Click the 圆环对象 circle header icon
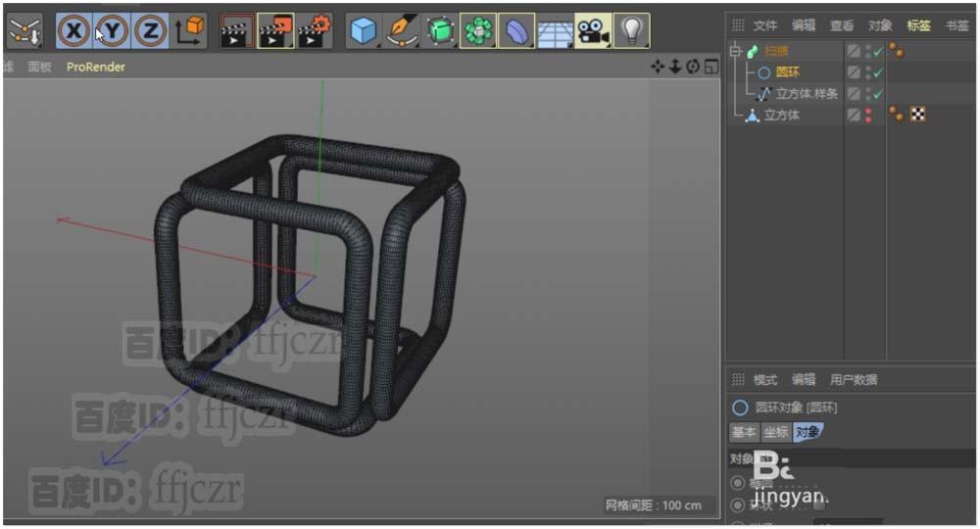The width and height of the screenshot is (980, 529). (740, 408)
